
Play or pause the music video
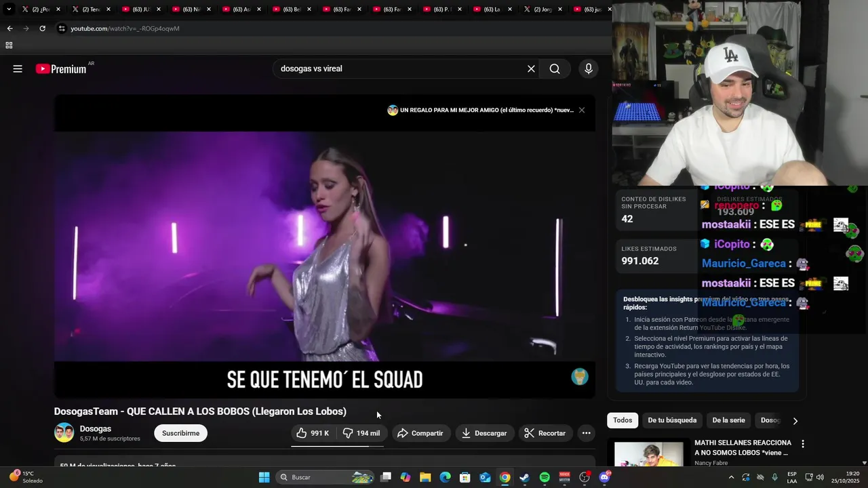pos(325,246)
